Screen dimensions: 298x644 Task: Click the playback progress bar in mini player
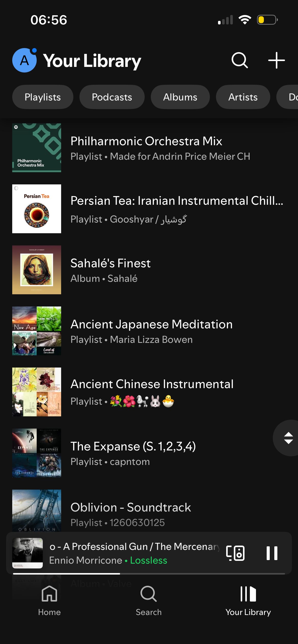(149, 574)
